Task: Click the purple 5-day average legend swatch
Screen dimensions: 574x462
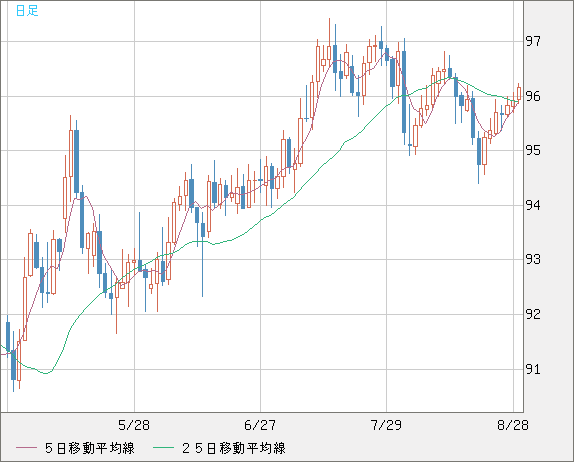Action: (x=26, y=448)
